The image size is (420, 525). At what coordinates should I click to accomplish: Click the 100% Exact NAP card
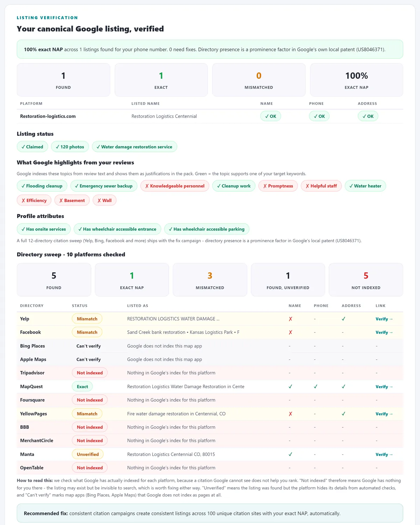[x=357, y=80]
